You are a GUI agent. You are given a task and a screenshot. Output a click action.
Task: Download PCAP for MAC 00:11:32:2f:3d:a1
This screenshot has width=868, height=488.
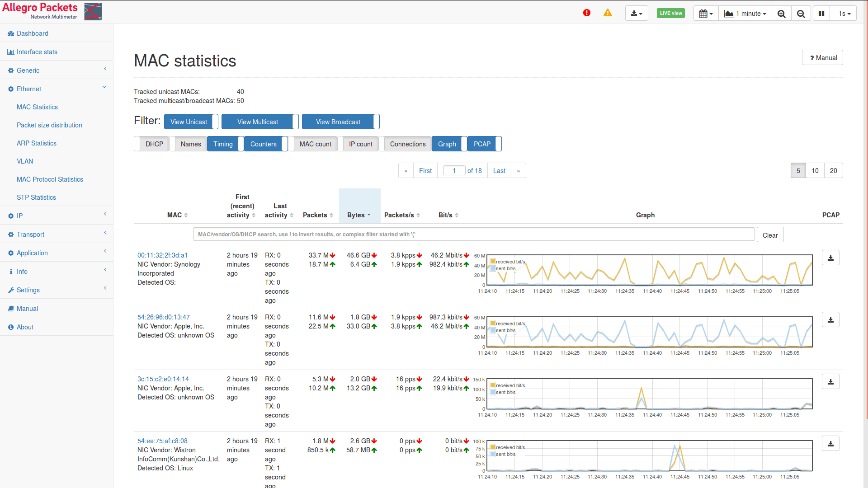[830, 258]
